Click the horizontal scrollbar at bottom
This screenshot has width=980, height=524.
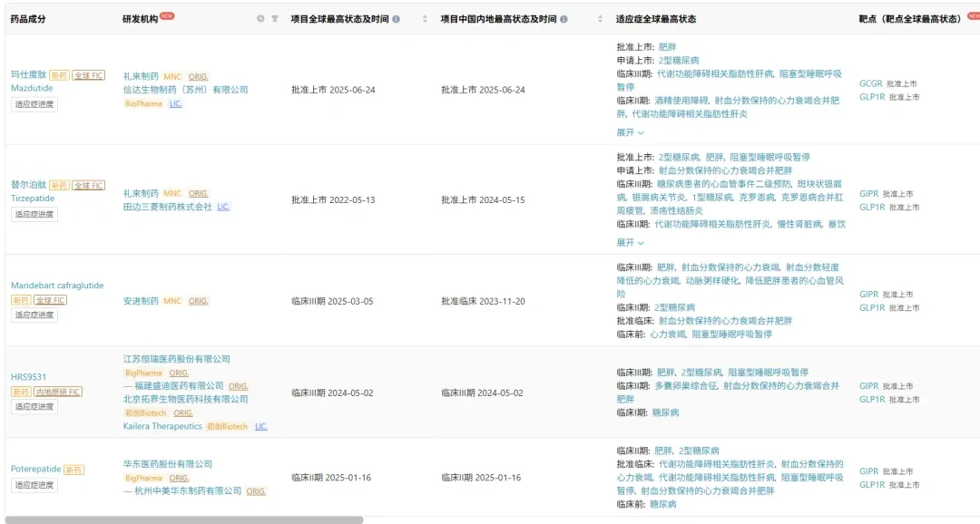(x=184, y=519)
